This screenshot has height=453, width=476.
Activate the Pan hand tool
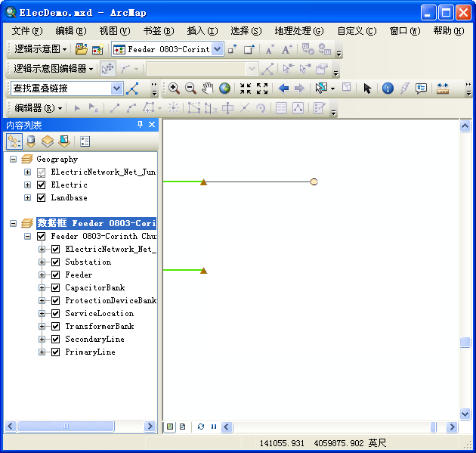click(208, 88)
